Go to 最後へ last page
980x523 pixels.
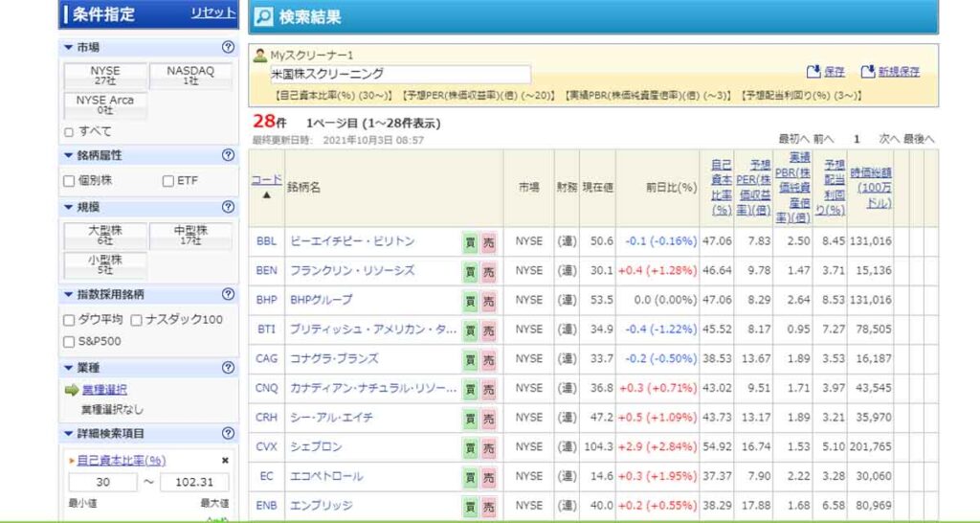(x=919, y=139)
